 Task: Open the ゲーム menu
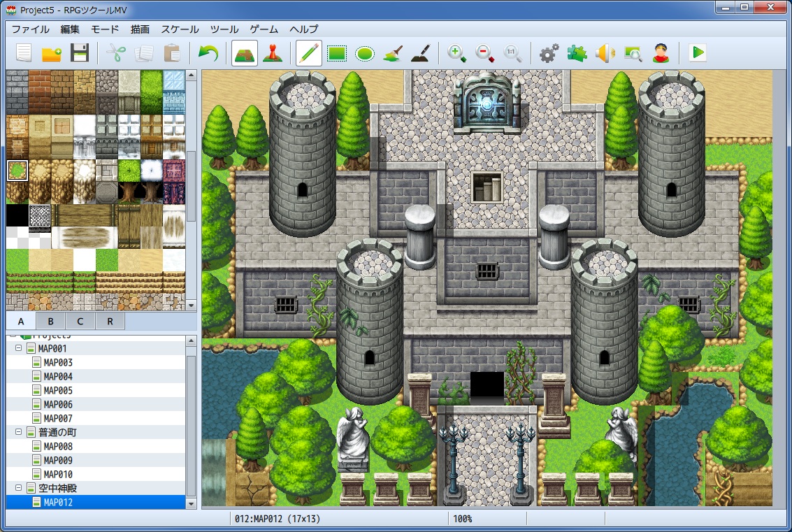(x=264, y=29)
